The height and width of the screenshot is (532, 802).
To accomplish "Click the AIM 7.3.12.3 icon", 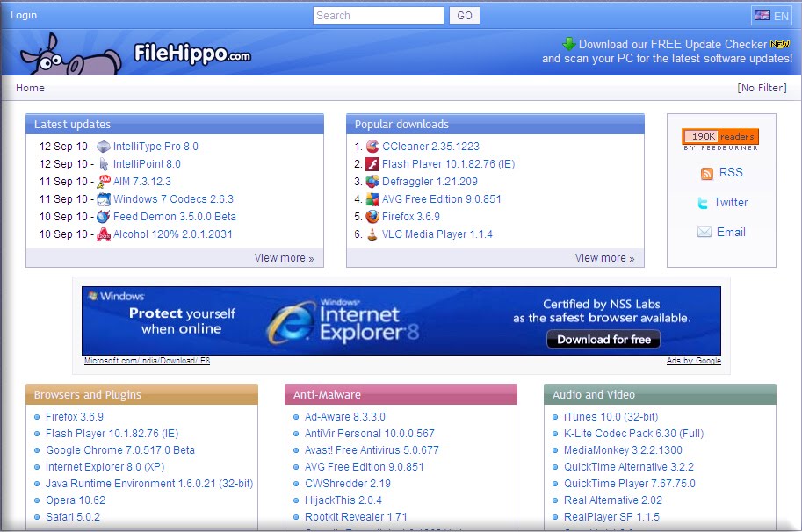I will [x=104, y=182].
